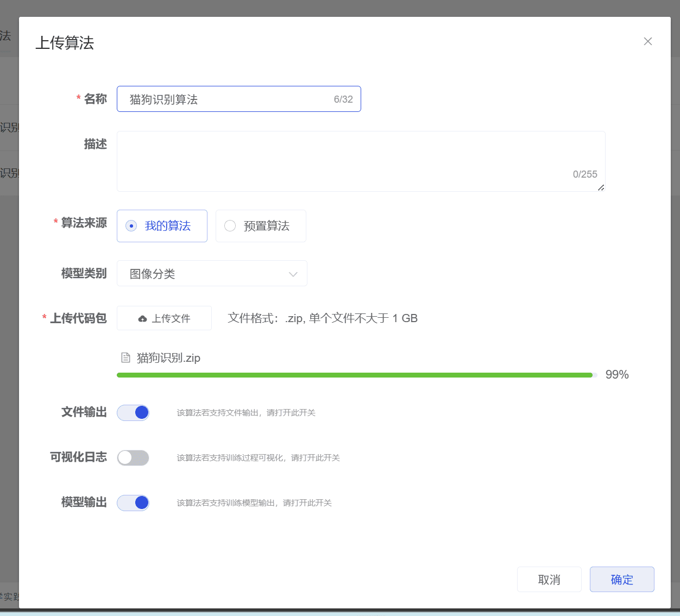
Task: Click 取消 to cancel the upload
Action: (x=549, y=580)
